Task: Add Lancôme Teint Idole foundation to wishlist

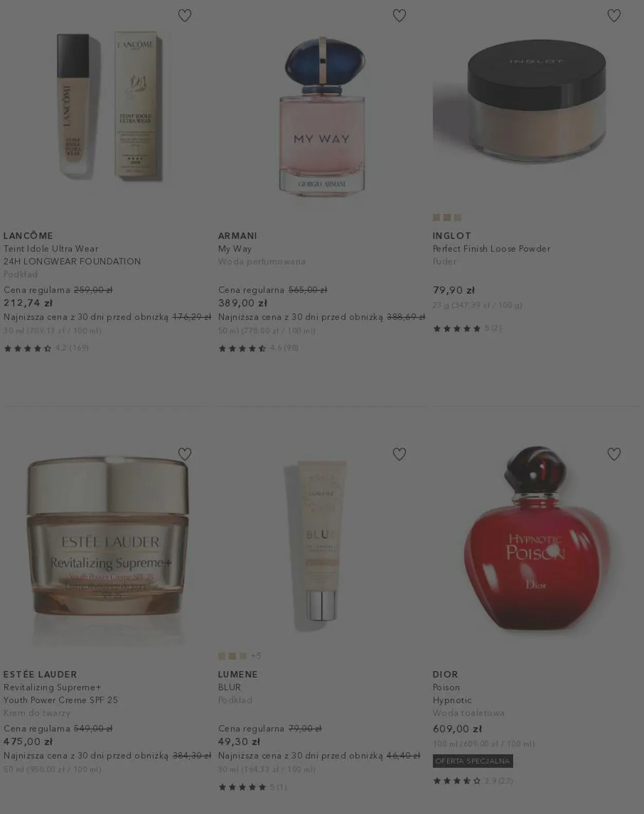Action: pos(184,15)
